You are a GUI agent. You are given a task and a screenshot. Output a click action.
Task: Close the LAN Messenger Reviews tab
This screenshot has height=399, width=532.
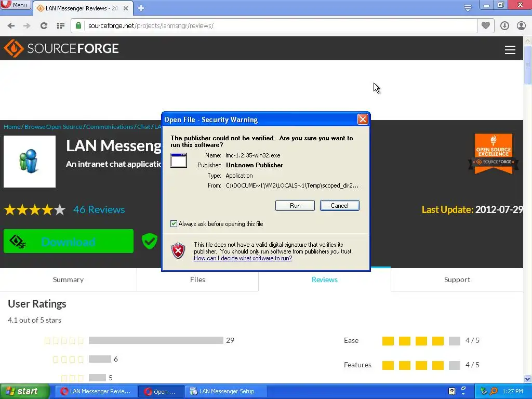(126, 8)
